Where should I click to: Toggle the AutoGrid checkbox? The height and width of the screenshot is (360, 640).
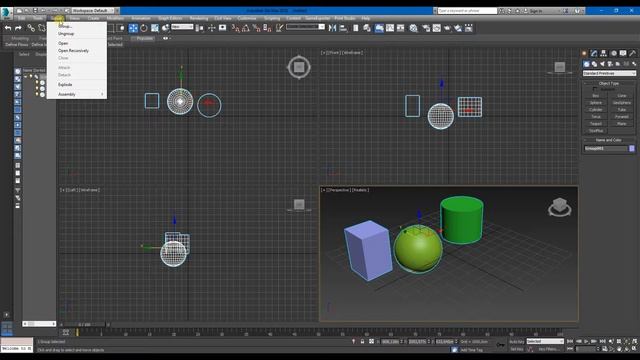click(x=595, y=89)
